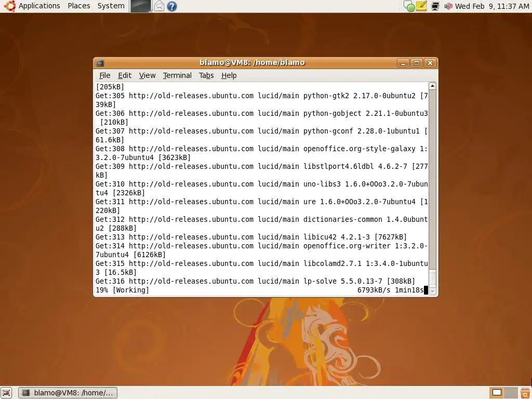Open the Places menu
Viewport: 532px width, 399px height.
point(79,6)
